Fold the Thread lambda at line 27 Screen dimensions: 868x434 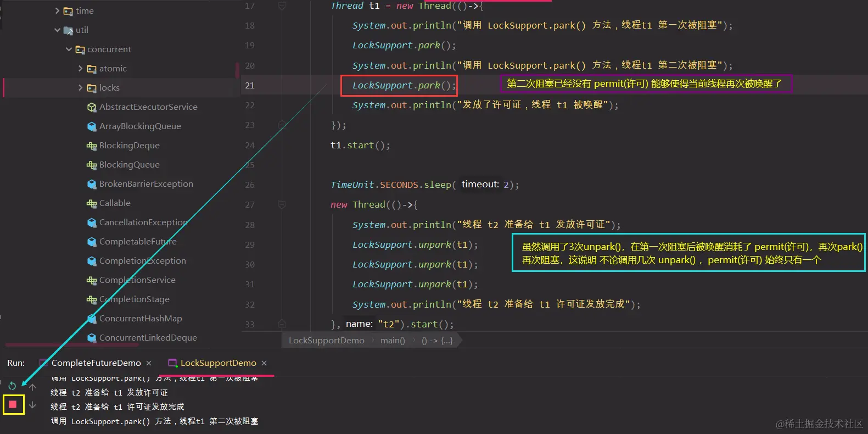[x=282, y=205]
